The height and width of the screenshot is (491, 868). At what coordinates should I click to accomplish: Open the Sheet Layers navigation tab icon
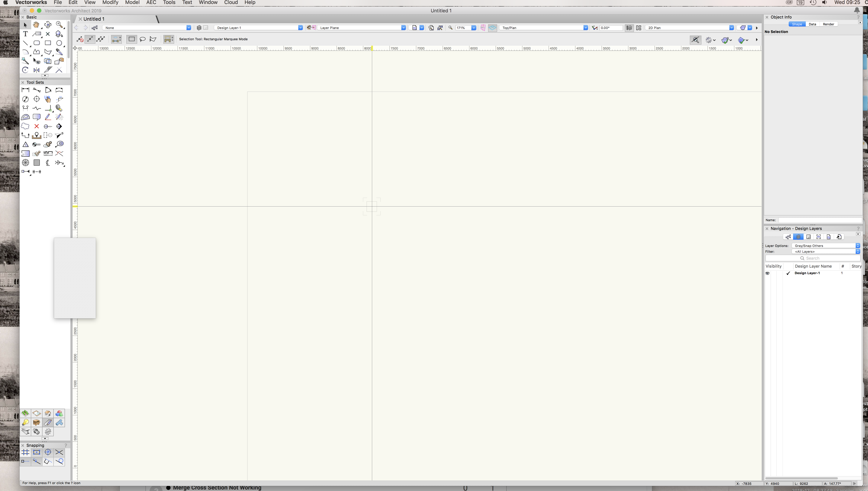pos(808,237)
